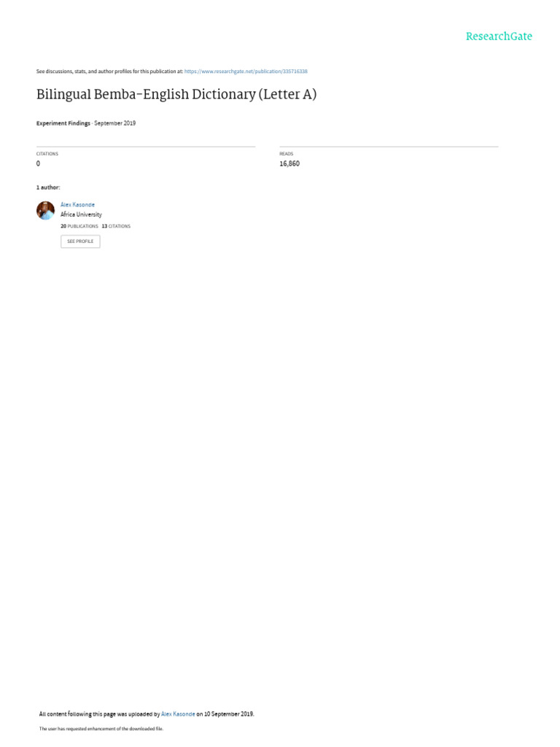This screenshot has width=560, height=747.
Task: Click the citations count of 0
Action: [38, 163]
